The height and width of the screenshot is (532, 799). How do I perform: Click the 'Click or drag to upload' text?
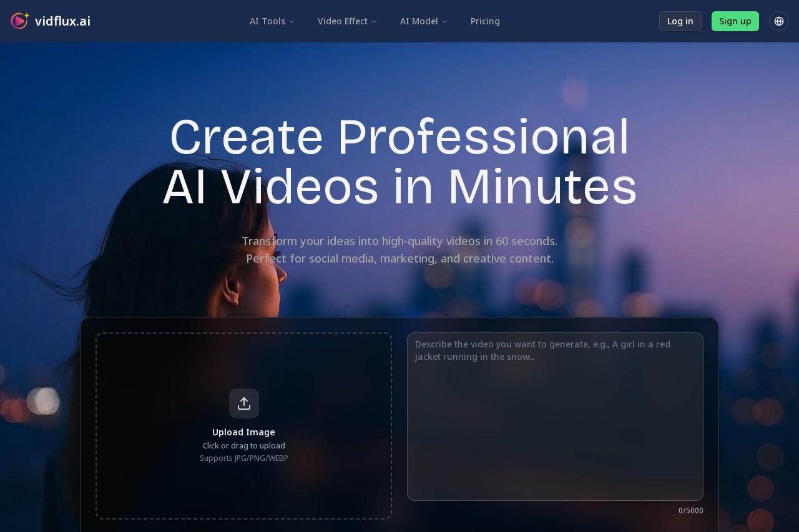(243, 445)
